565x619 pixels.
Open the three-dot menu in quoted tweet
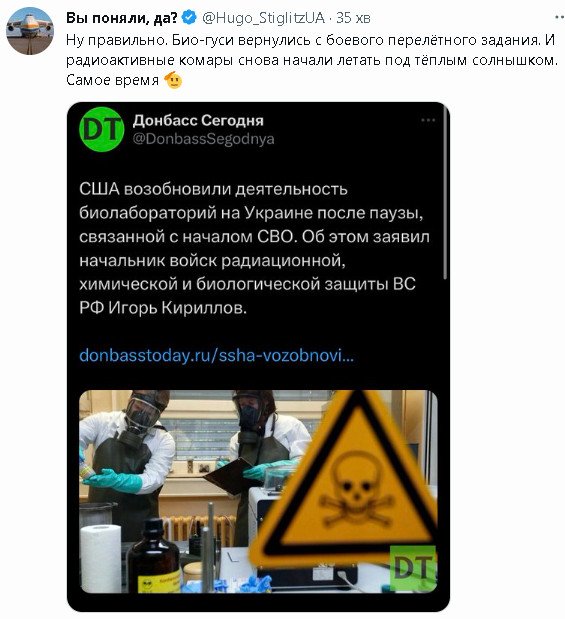click(428, 120)
